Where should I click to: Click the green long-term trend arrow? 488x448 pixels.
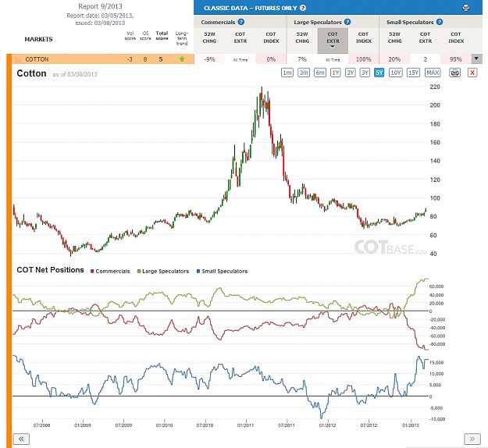182,59
